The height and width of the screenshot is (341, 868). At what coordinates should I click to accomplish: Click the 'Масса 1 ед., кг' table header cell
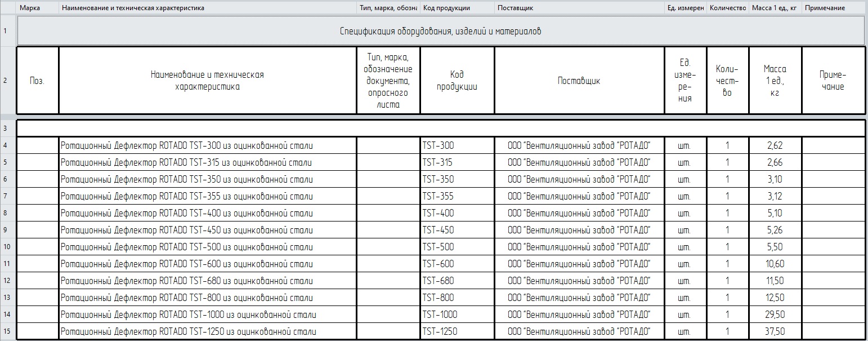[775, 81]
